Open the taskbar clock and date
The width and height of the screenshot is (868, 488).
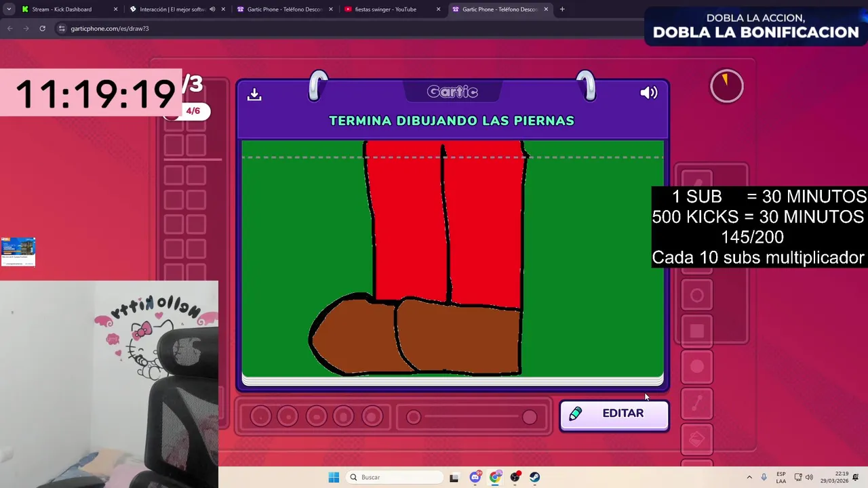[x=834, y=477]
